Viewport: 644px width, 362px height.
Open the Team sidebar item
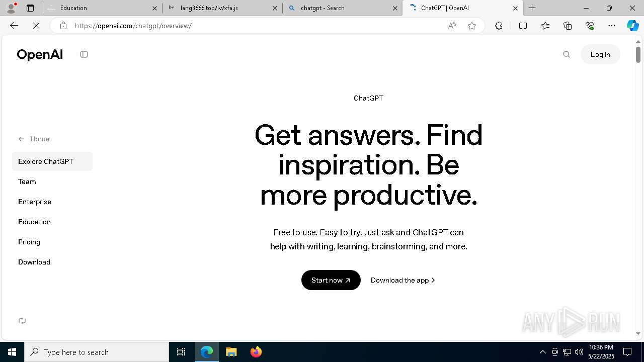point(27,182)
